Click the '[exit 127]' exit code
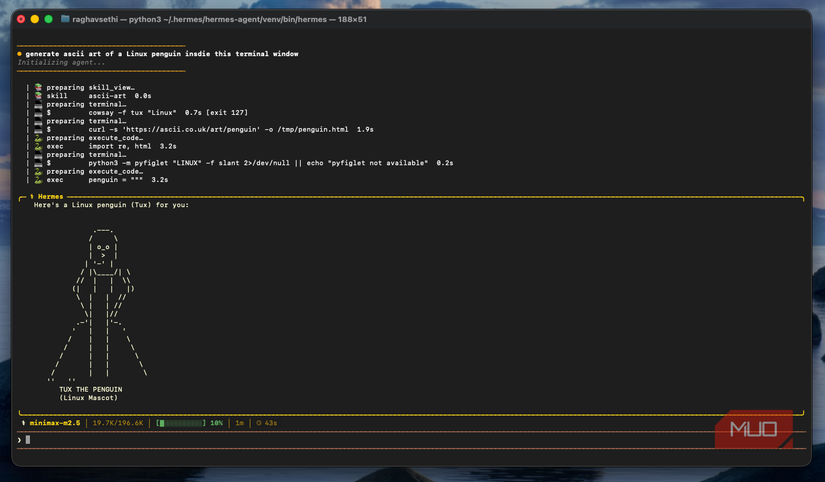 click(227, 113)
